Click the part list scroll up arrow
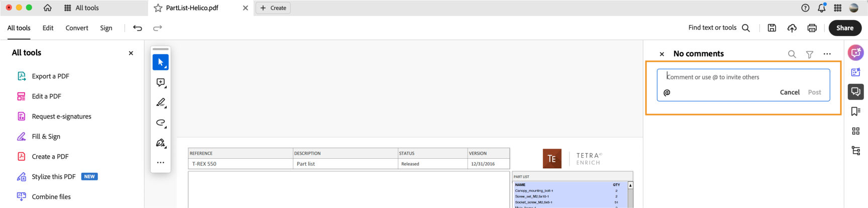Viewport: 868px width, 208px height. point(630,185)
